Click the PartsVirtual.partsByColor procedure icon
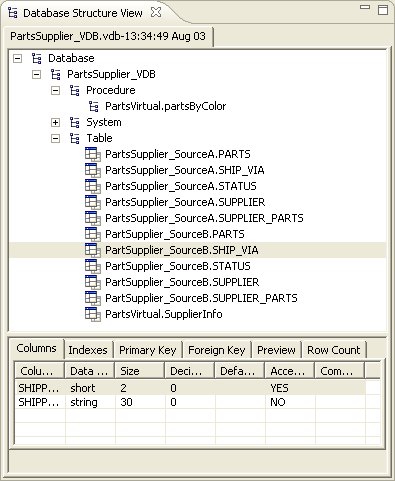This screenshot has width=395, height=481. click(94, 106)
